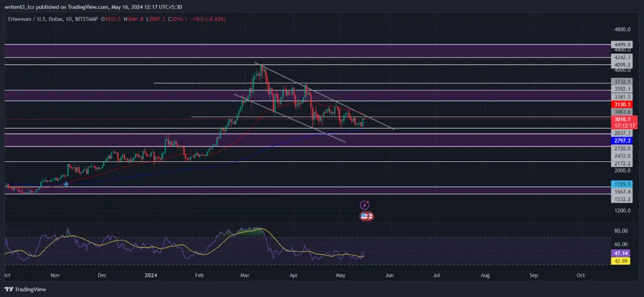Click the Mar label on time axis
644x297 pixels.
coord(245,276)
